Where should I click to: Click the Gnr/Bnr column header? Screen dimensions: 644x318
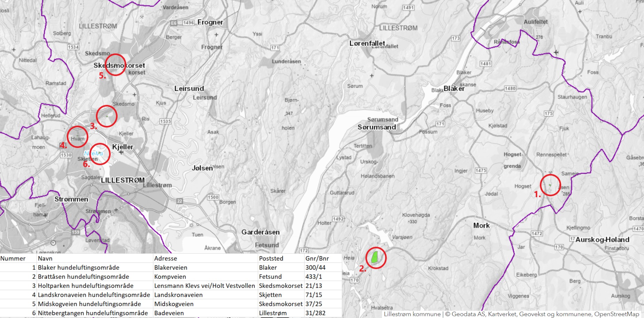(x=317, y=259)
